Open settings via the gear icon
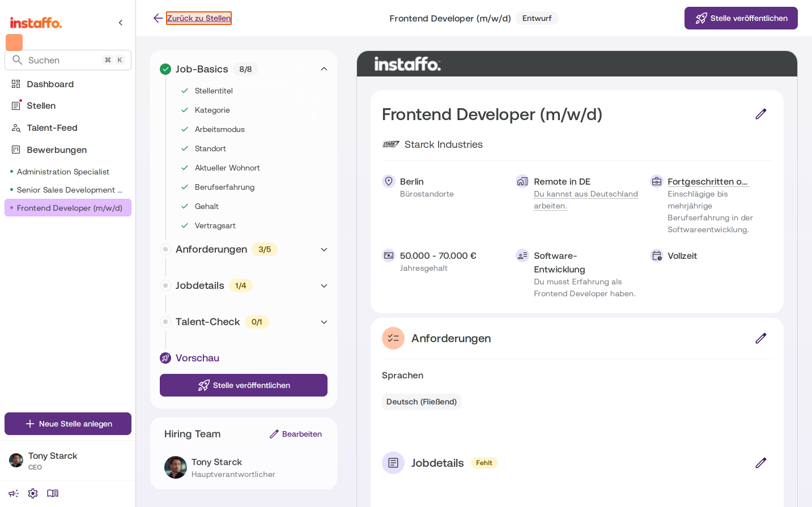 click(x=33, y=493)
